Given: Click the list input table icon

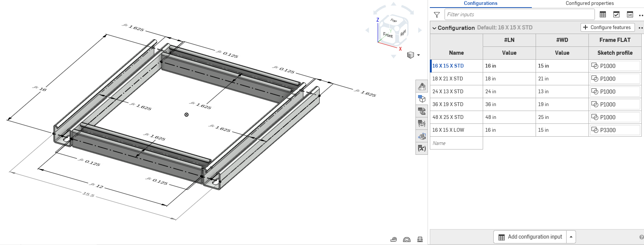Looking at the screenshot, I should [x=603, y=14].
